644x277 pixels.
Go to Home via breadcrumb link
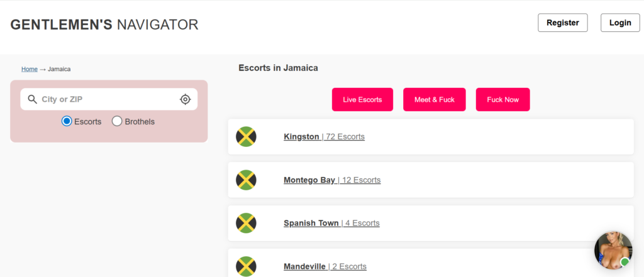30,69
